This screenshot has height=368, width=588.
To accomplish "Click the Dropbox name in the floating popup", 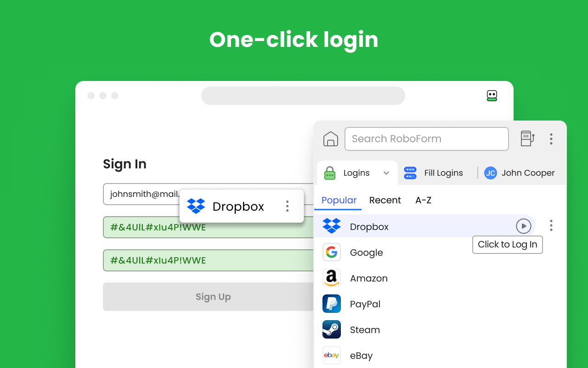I will coord(238,207).
